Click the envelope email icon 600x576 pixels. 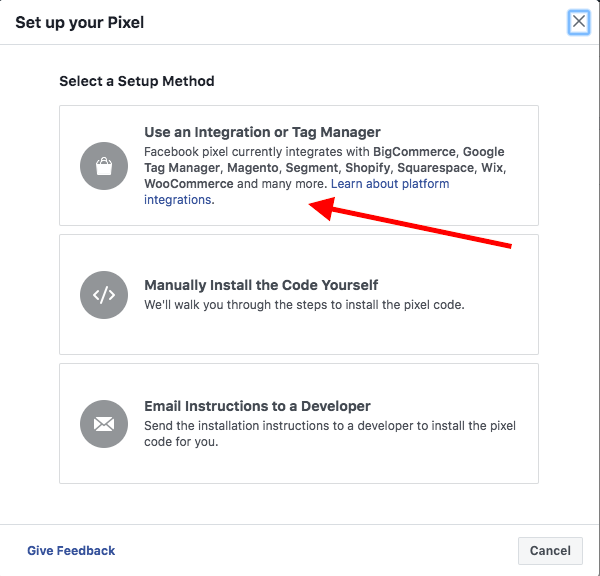click(104, 424)
